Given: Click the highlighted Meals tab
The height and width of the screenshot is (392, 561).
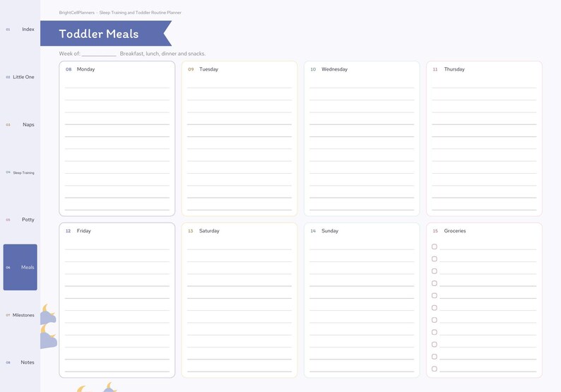Looking at the screenshot, I should click(20, 267).
